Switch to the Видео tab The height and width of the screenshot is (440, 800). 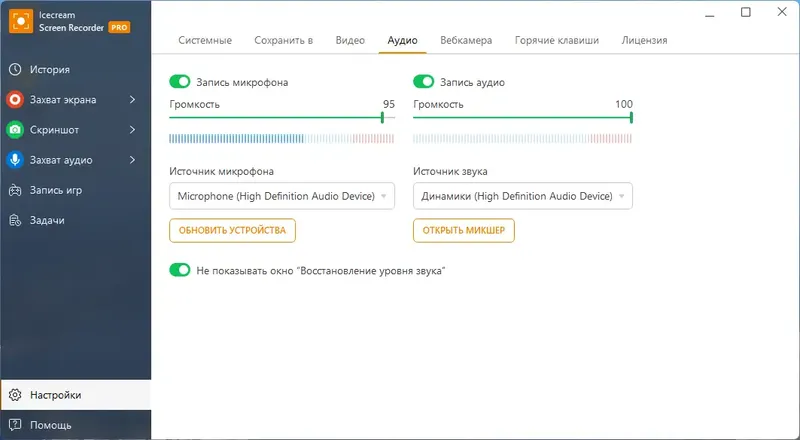pos(350,41)
